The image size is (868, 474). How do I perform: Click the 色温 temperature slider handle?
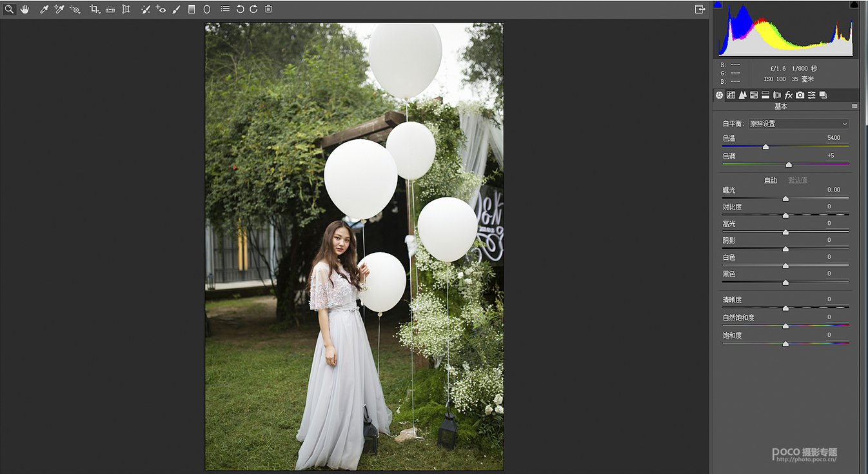(765, 147)
